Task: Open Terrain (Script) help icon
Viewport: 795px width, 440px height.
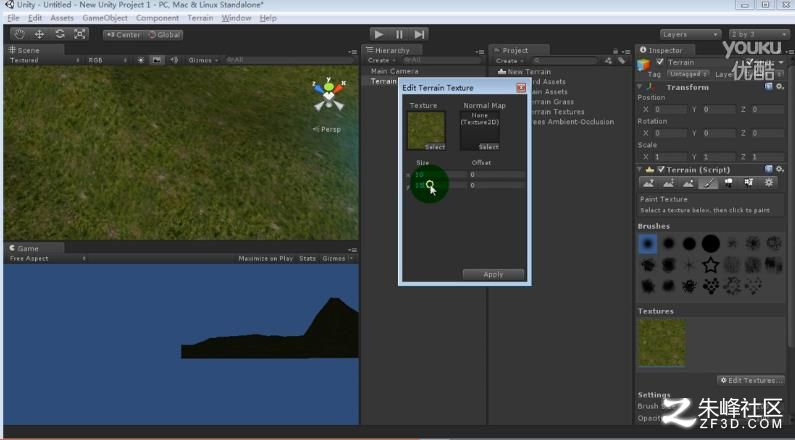Action: click(769, 169)
